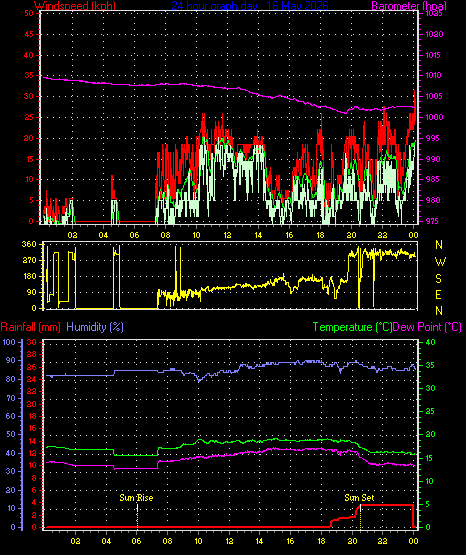This screenshot has height=555, width=466.
Task: Click the compass label 'S' beside the direction chart
Action: [x=438, y=279]
